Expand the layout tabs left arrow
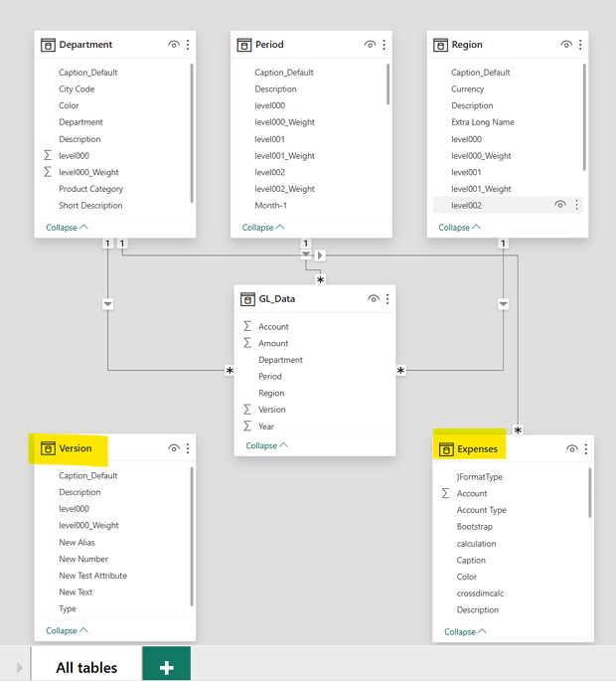The width and height of the screenshot is (616, 681). pyautogui.click(x=19, y=667)
